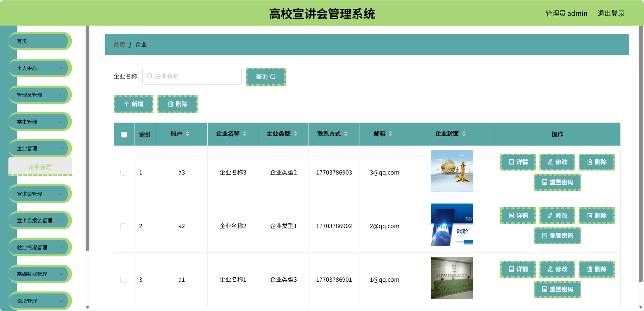This screenshot has width=644, height=311.
Task: Open the cover thumbnail for 企业名称3
Action: click(x=452, y=171)
